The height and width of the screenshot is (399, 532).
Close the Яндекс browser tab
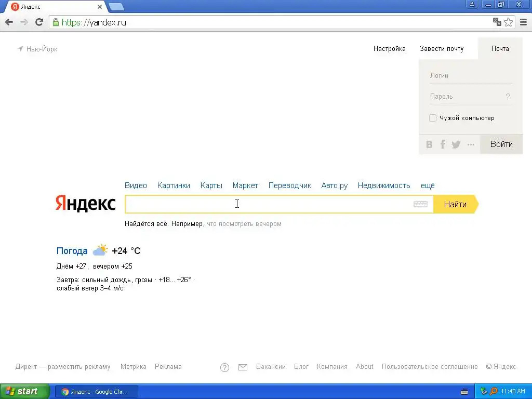tap(100, 7)
